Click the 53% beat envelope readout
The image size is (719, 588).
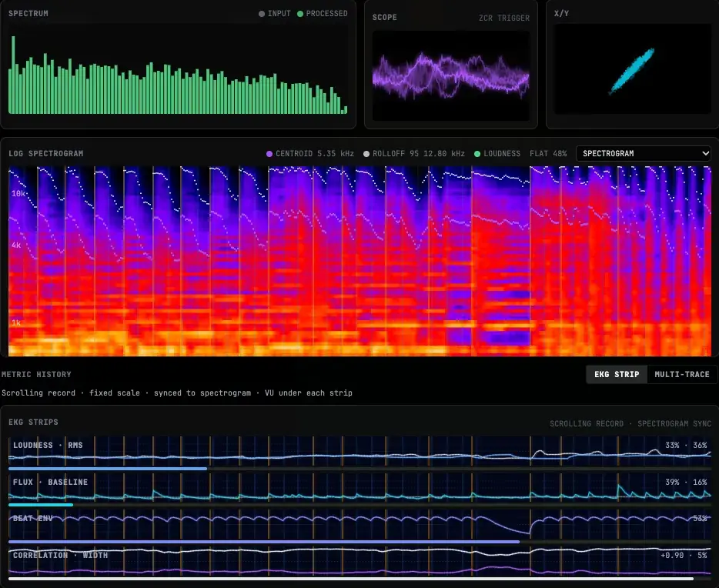coord(700,518)
